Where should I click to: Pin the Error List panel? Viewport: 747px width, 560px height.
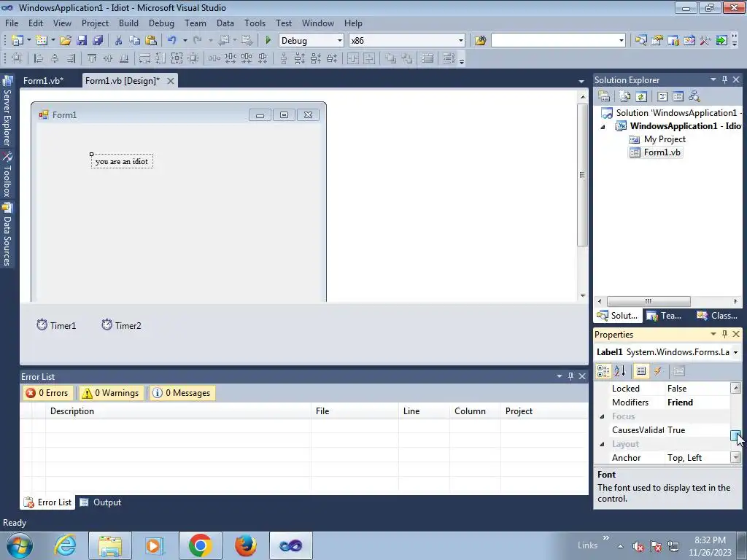click(x=570, y=376)
